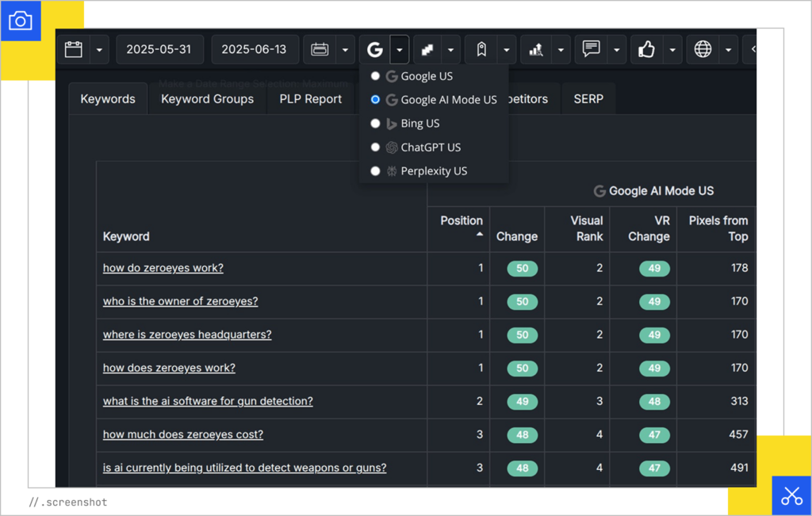Choose the ChatGPT US radio option
The image size is (812, 516).
tap(376, 147)
